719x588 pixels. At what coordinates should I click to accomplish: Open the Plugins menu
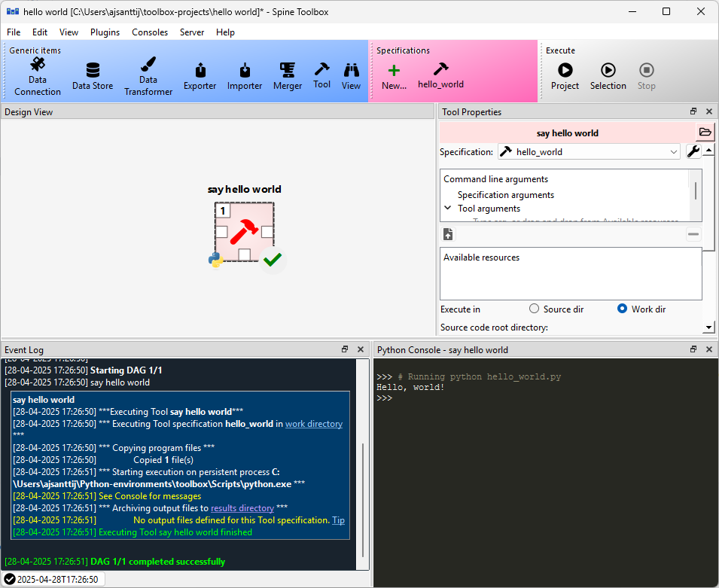click(x=105, y=32)
